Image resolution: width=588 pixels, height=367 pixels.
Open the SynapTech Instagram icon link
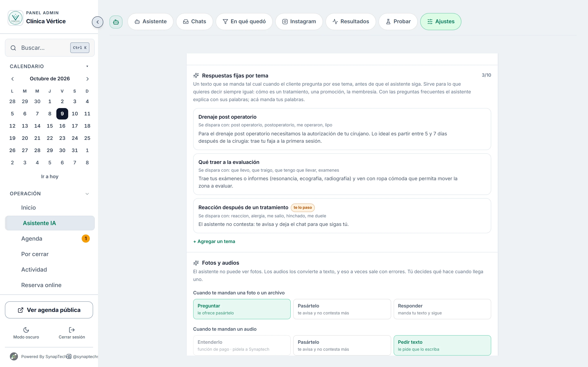pyautogui.click(x=69, y=356)
